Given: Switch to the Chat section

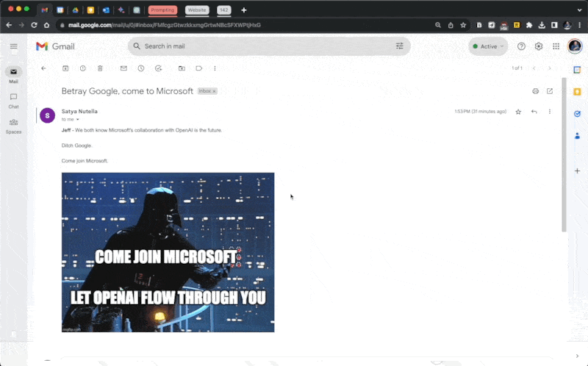Looking at the screenshot, I should click(13, 100).
